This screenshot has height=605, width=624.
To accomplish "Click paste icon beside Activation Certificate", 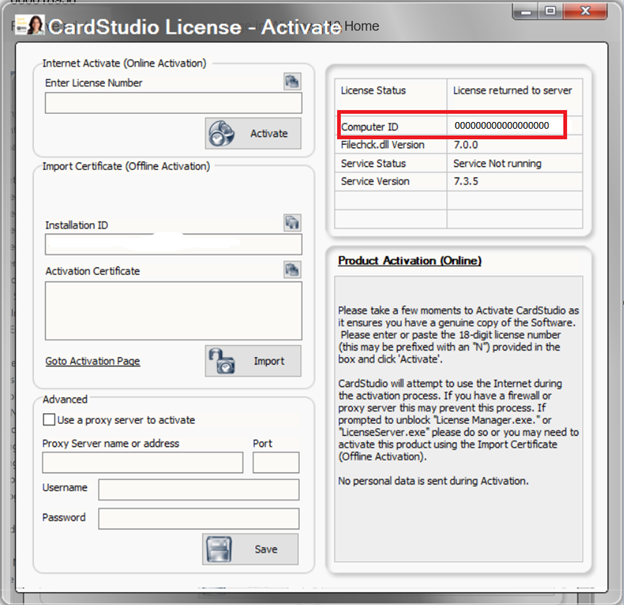I will pos(292,269).
